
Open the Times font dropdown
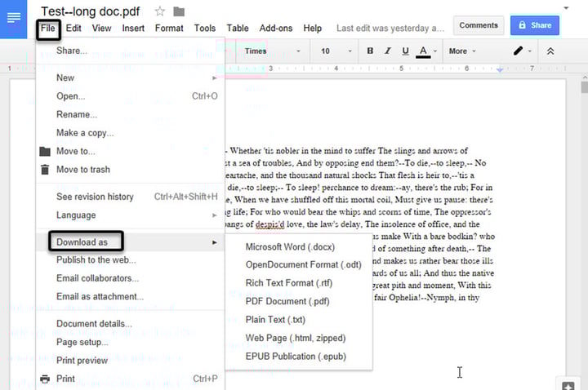[270, 51]
